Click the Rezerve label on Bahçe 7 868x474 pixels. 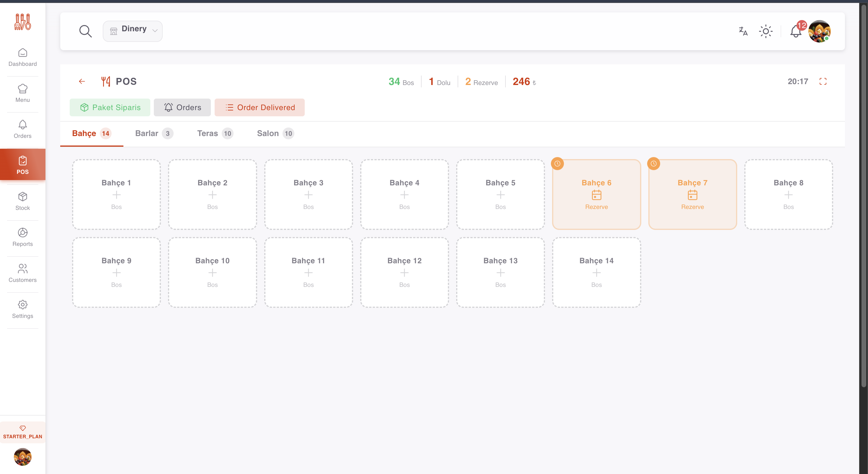[692, 207]
